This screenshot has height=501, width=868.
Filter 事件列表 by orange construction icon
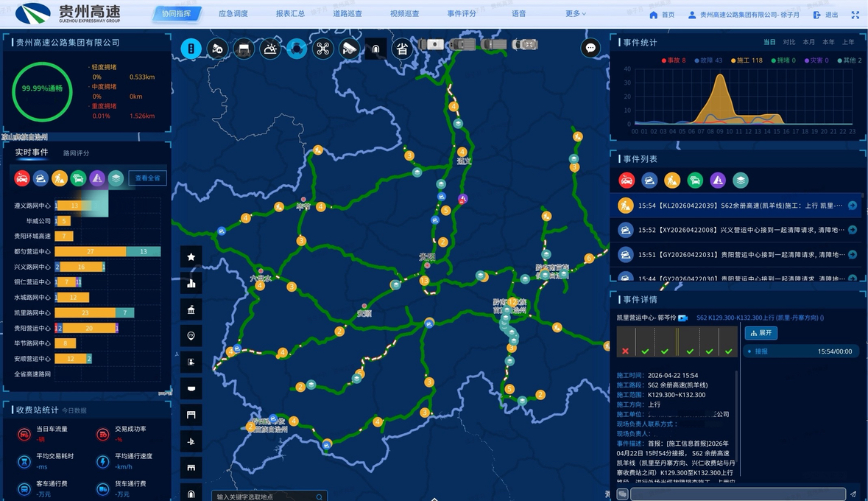[x=672, y=180]
